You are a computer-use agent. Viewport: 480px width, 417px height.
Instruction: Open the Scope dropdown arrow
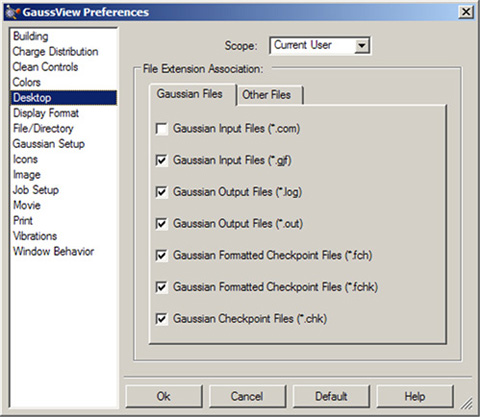point(362,46)
